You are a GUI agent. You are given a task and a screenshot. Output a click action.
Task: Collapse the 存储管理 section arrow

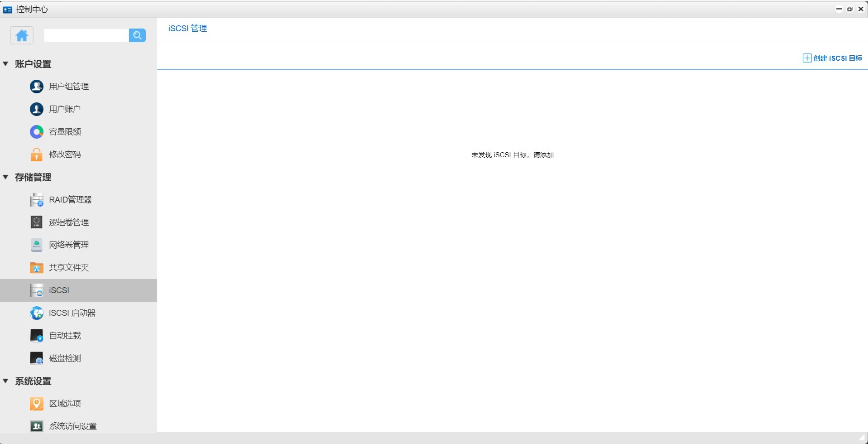tap(6, 177)
